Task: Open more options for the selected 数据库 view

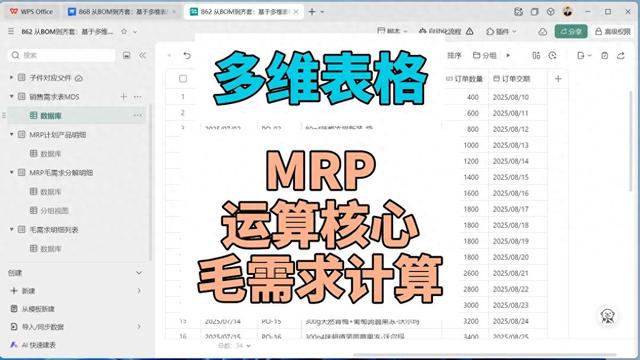Action: (x=138, y=116)
